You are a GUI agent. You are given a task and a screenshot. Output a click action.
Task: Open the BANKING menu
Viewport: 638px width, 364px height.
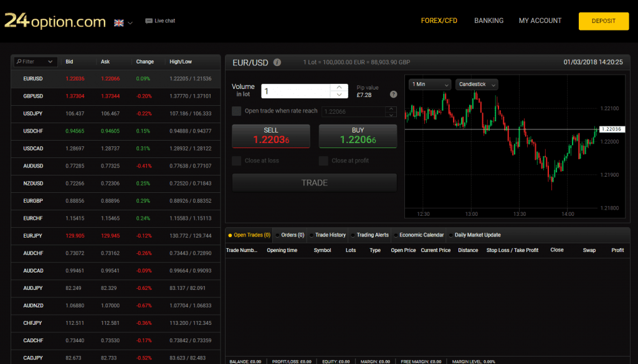click(488, 21)
